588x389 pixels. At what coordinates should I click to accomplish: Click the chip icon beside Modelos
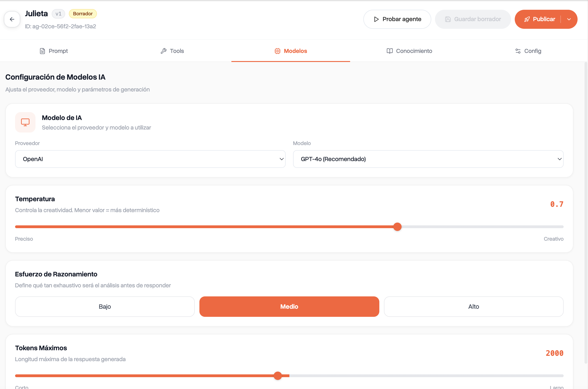click(x=278, y=51)
